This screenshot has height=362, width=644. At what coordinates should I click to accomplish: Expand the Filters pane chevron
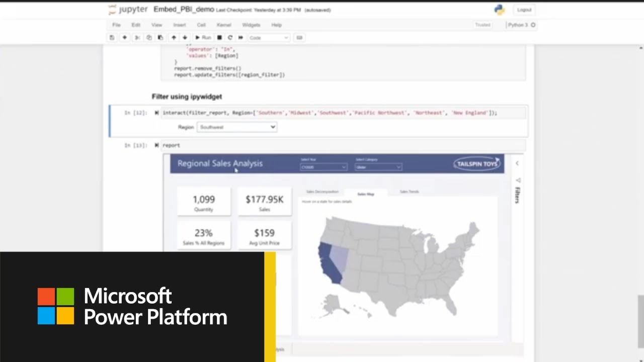(517, 163)
